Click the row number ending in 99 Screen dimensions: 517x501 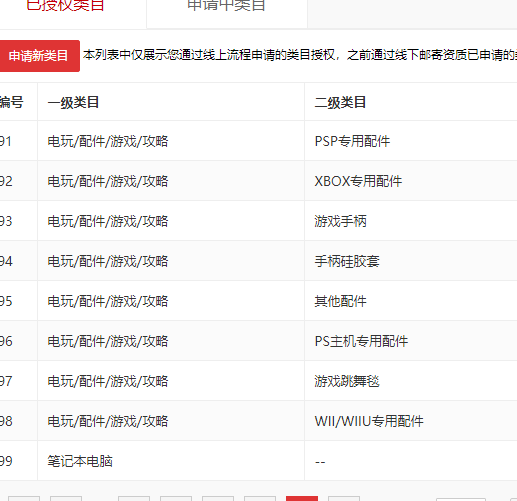coord(6,461)
